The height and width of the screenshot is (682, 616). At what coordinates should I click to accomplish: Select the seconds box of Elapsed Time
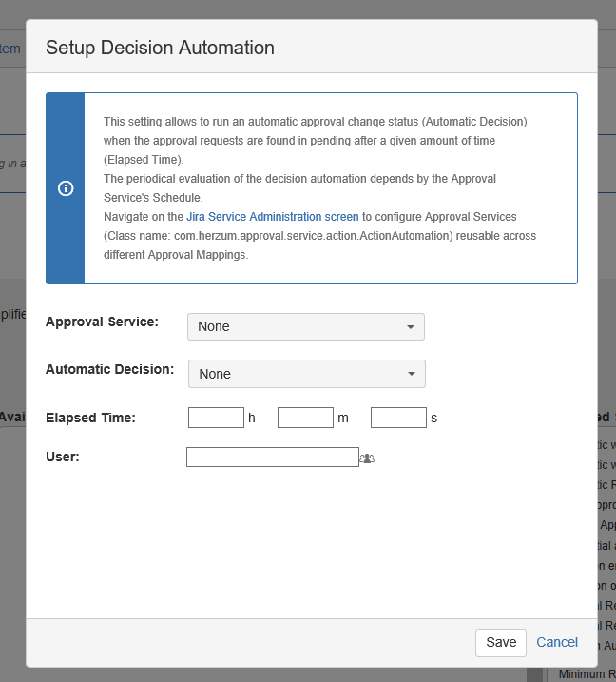click(x=398, y=418)
